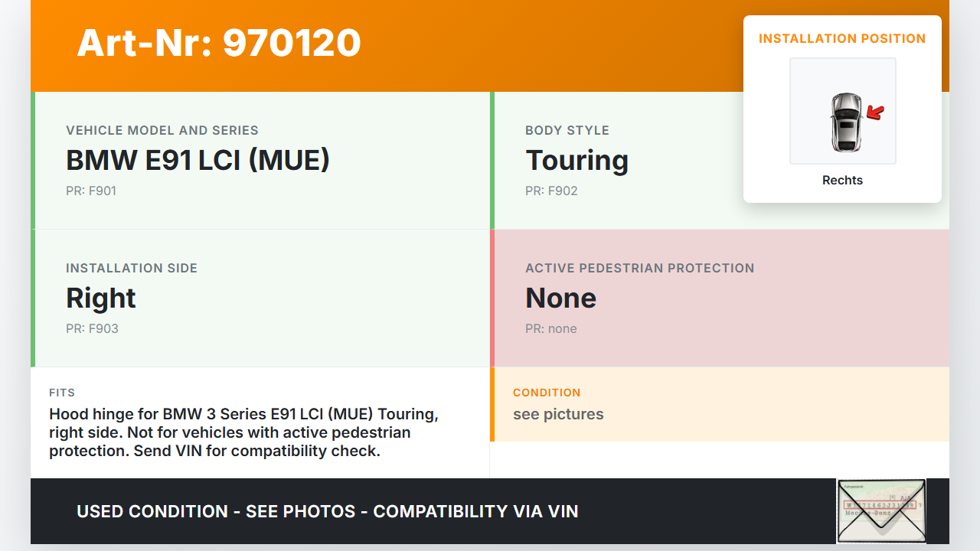The height and width of the screenshot is (551, 980).
Task: Click the Art-Nr: 970120 heading
Action: point(219,43)
